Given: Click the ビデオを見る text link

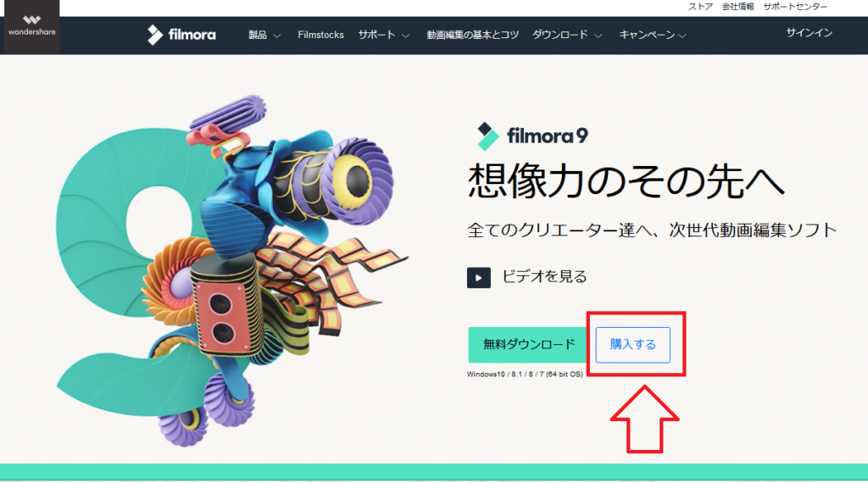Looking at the screenshot, I should (544, 276).
